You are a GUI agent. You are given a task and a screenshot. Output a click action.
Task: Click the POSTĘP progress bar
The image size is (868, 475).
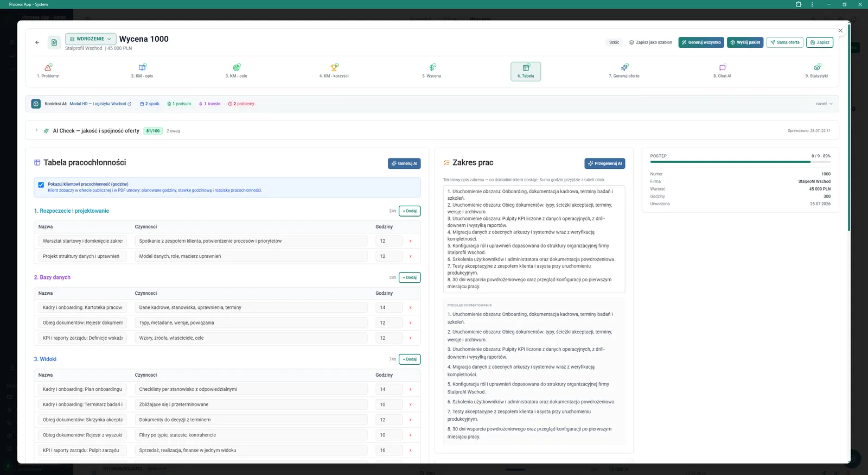tap(740, 162)
